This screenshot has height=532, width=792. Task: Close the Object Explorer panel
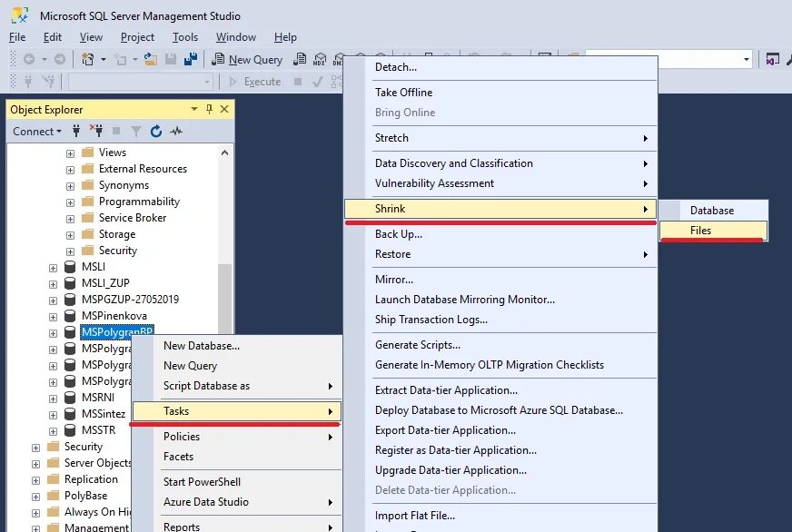click(x=224, y=109)
